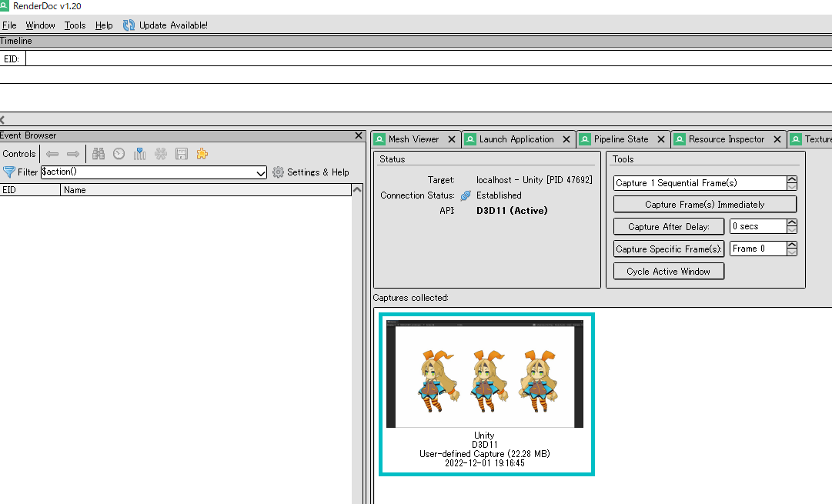The width and height of the screenshot is (832, 504).
Task: Click the blue funnel Filter icon
Action: (x=9, y=172)
